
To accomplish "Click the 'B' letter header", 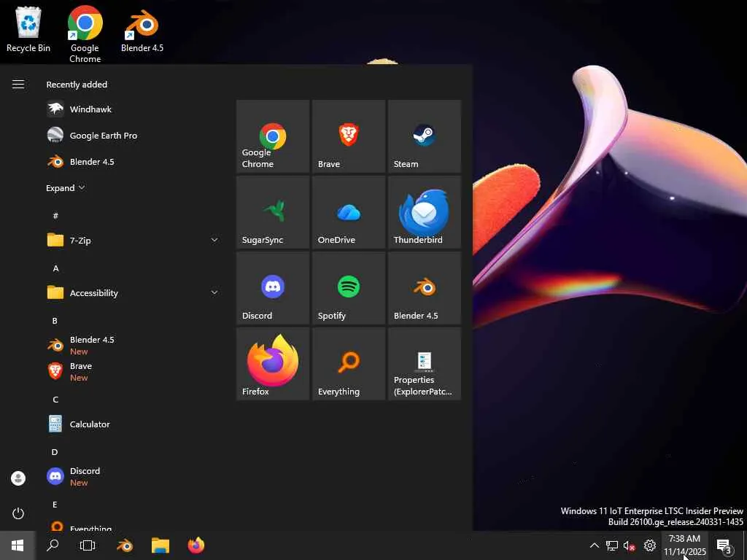I will pyautogui.click(x=55, y=321).
